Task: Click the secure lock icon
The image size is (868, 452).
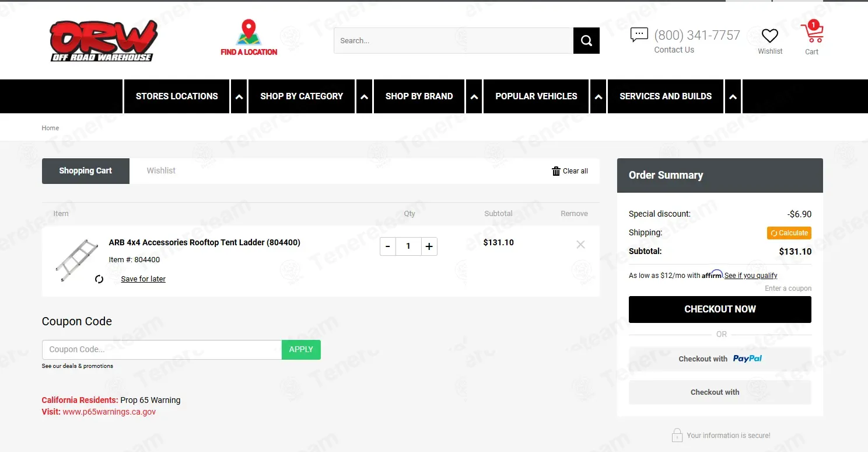Action: pyautogui.click(x=677, y=435)
